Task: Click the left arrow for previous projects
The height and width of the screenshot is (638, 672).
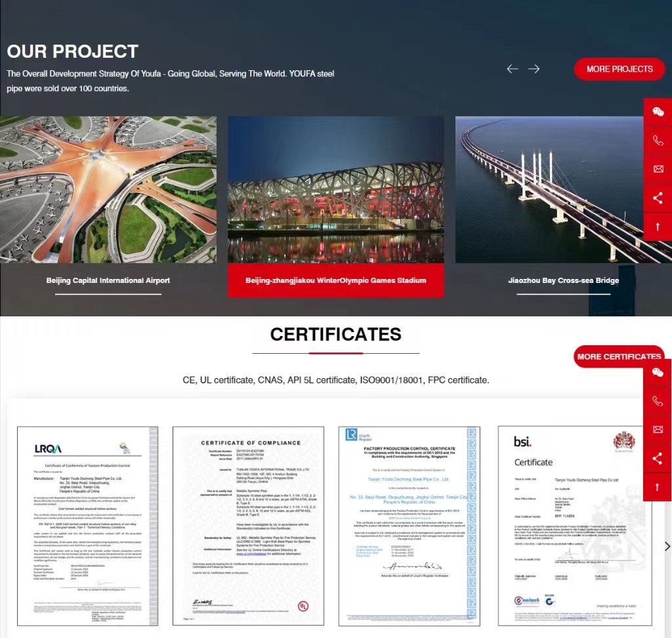Action: coord(513,69)
